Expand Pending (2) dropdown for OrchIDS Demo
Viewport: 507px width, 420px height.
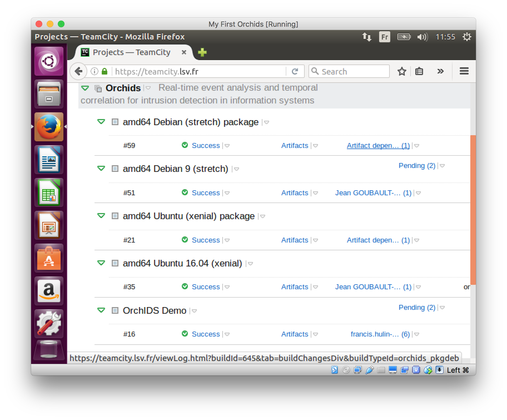(442, 308)
